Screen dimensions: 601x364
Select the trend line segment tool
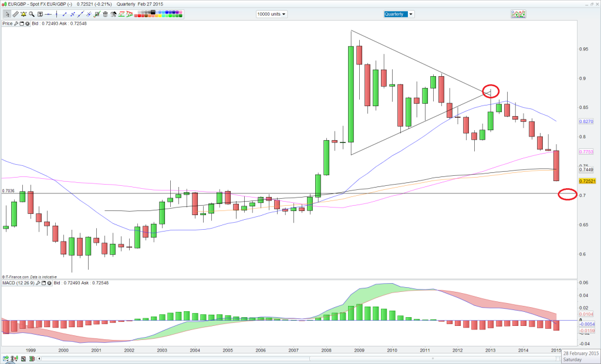(65, 14)
